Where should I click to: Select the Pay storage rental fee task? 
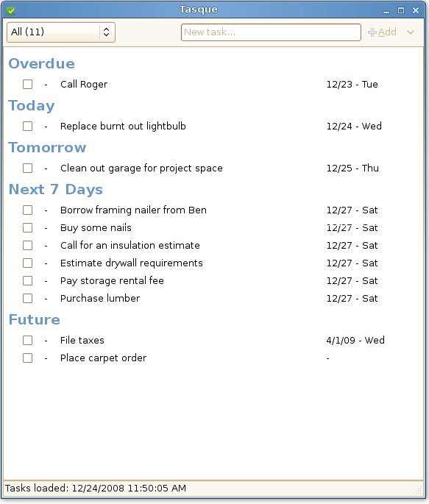[112, 280]
